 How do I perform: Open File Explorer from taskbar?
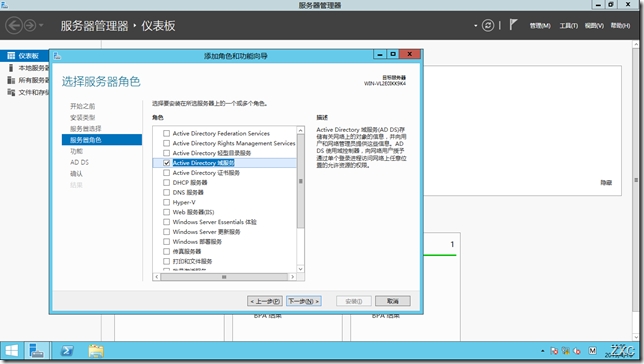pos(96,351)
